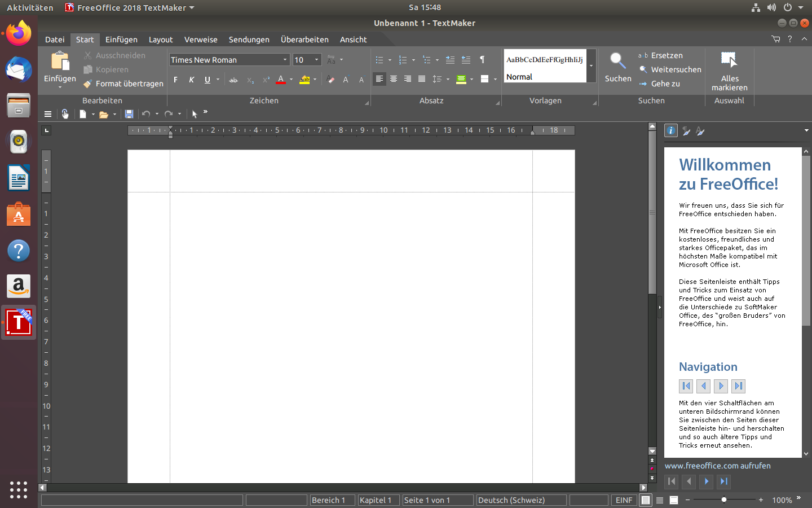Open the Times New Roman font dropdown
This screenshot has height=508, width=812.
point(285,60)
